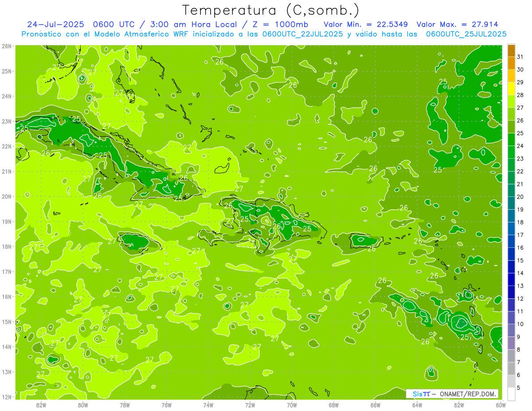The image size is (532, 411).
Task: Click the 13N latitude axis label
Action: tap(7, 372)
